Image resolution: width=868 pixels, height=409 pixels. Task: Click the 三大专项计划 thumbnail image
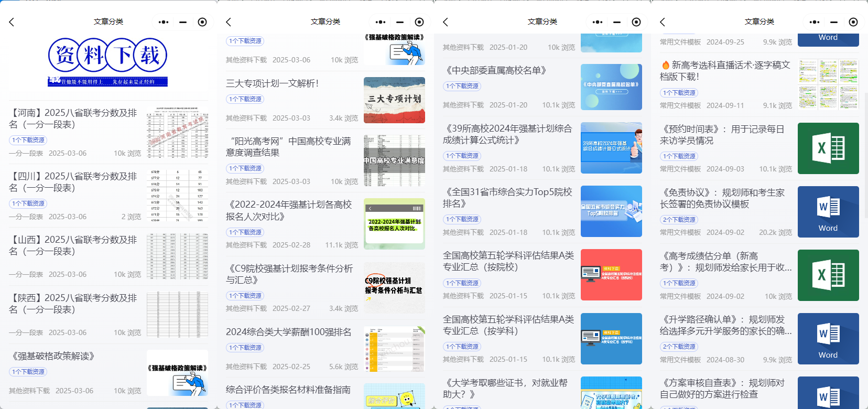(394, 100)
